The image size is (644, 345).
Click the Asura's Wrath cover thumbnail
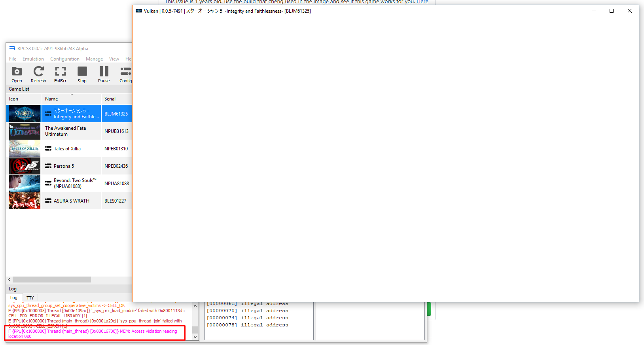[25, 201]
